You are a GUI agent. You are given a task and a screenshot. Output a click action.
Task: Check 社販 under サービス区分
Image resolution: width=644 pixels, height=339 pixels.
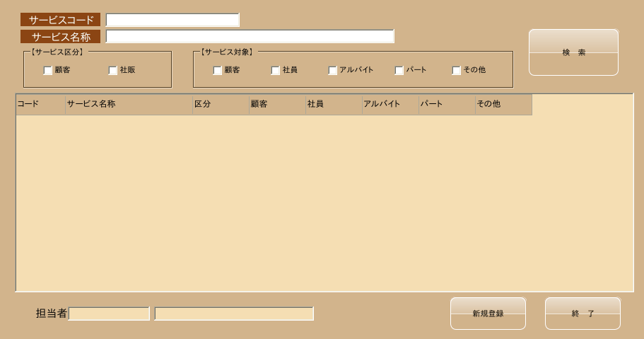coord(112,70)
